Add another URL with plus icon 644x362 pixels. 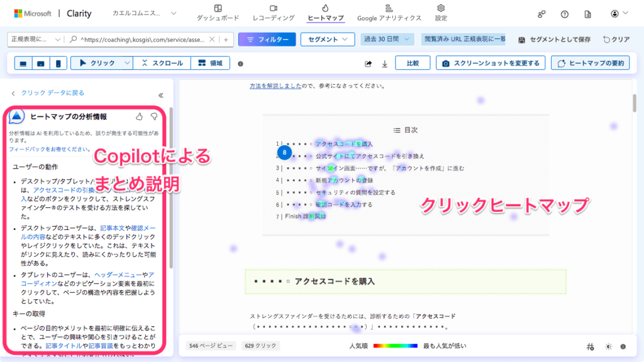(226, 40)
